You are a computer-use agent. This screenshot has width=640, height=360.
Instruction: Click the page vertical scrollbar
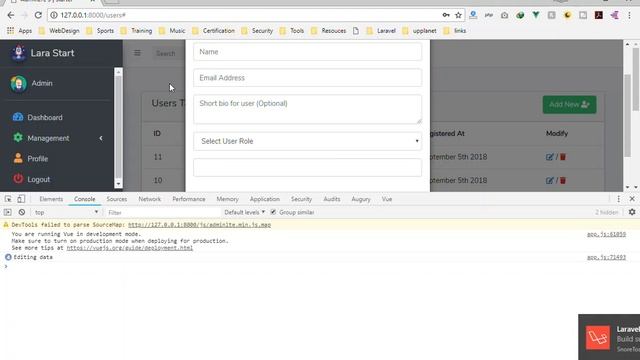pos(627,116)
